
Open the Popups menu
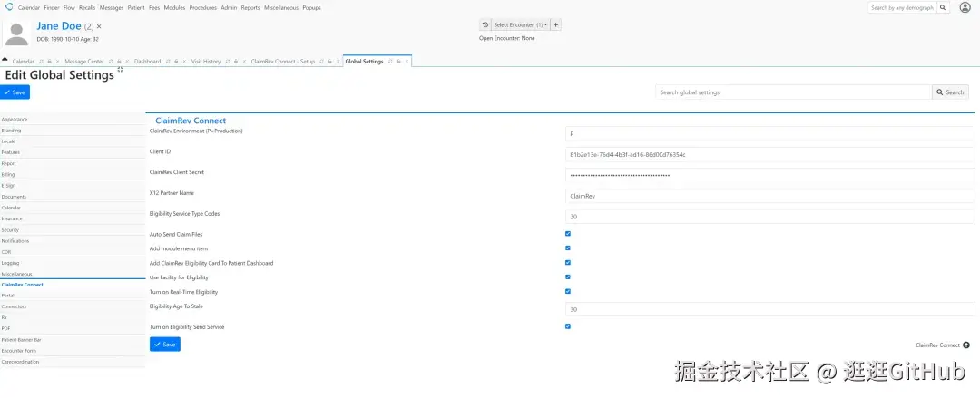[x=311, y=8]
